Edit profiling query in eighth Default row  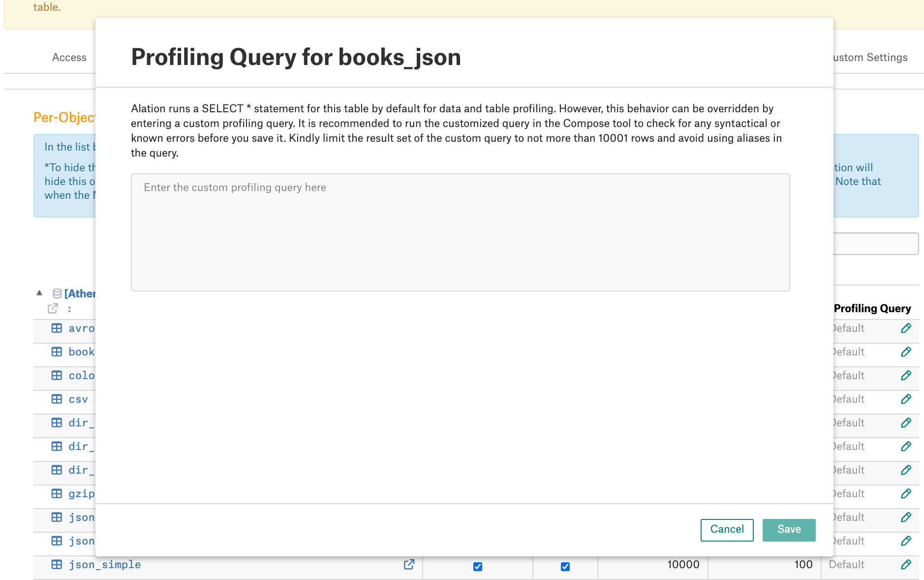pos(906,494)
